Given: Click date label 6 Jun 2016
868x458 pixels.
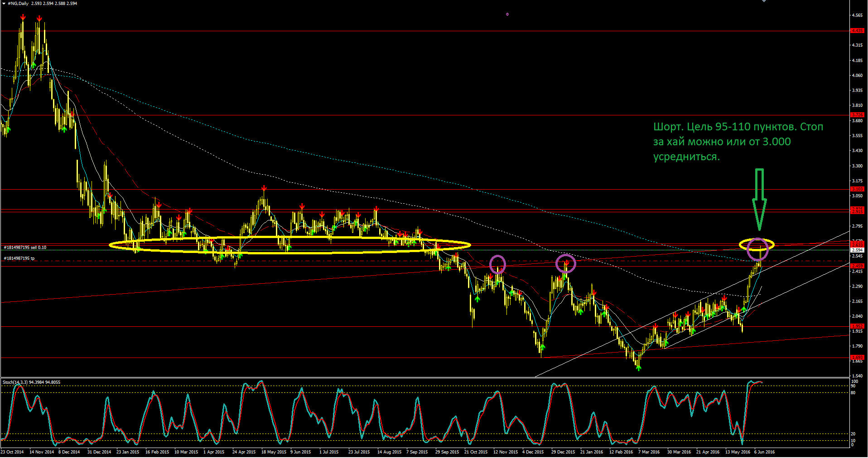Looking at the screenshot, I should click(764, 452).
